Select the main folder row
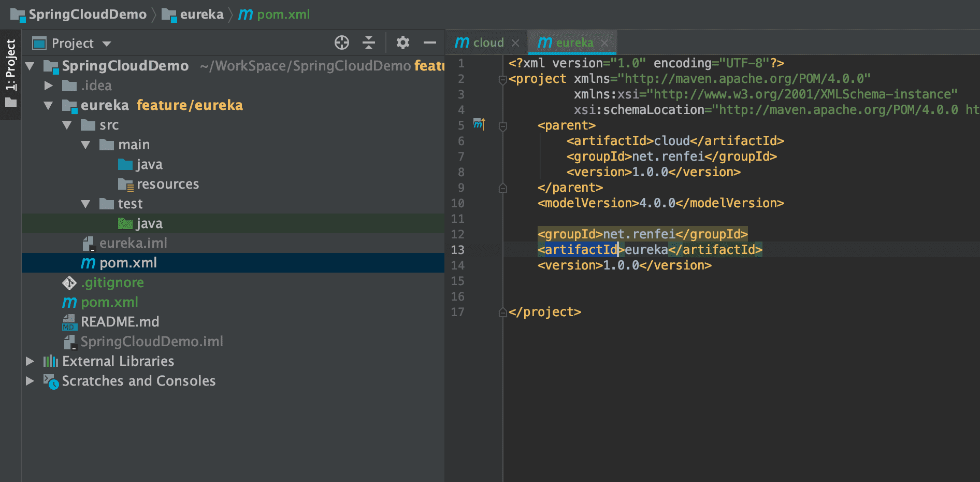Viewport: 980px width, 482px height. pos(233,145)
